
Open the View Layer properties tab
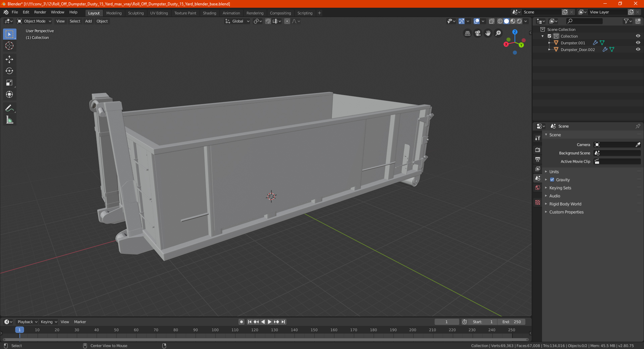tap(538, 168)
